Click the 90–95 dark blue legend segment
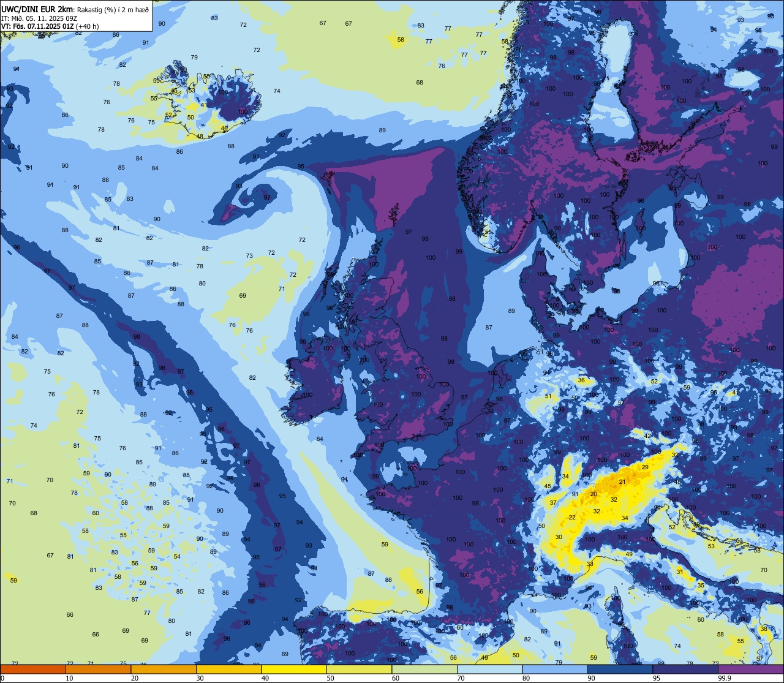Screen dimensions: 784x683 click(x=620, y=669)
